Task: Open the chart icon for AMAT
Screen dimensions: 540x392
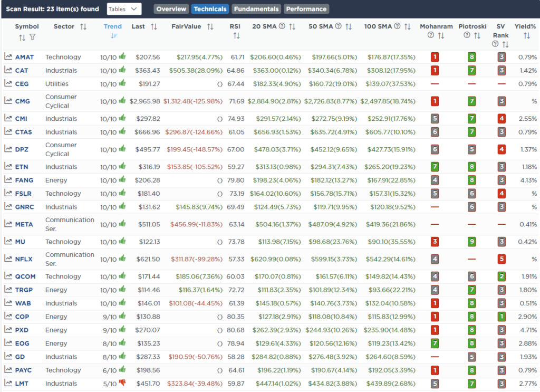Action: (8, 56)
